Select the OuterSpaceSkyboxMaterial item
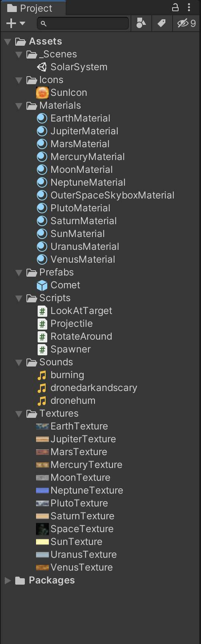 click(x=106, y=195)
